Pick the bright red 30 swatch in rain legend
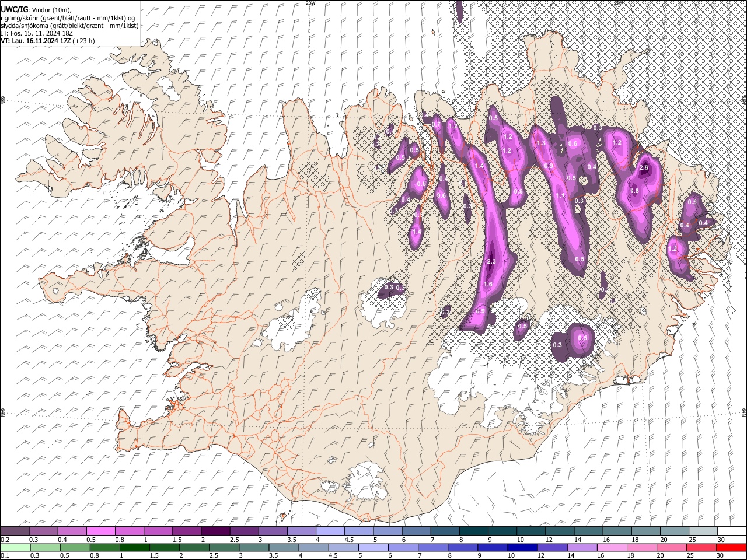 point(732,547)
